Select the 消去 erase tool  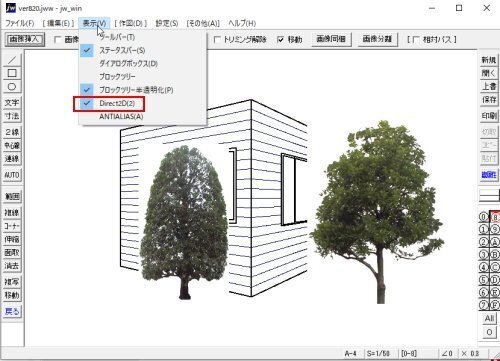[12, 266]
